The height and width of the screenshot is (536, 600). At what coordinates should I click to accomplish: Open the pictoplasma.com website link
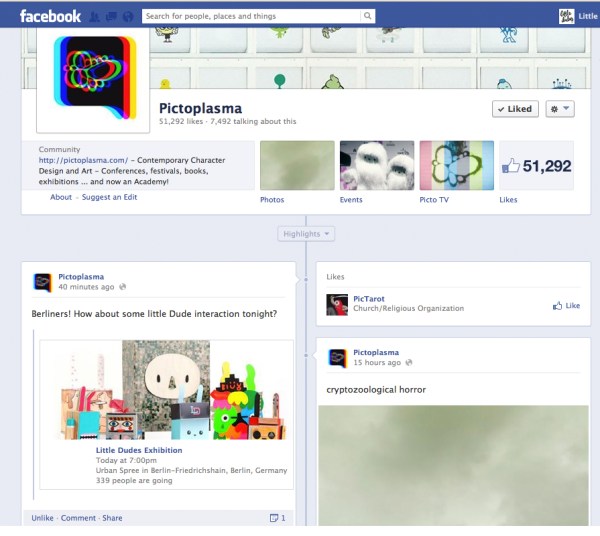point(83,160)
